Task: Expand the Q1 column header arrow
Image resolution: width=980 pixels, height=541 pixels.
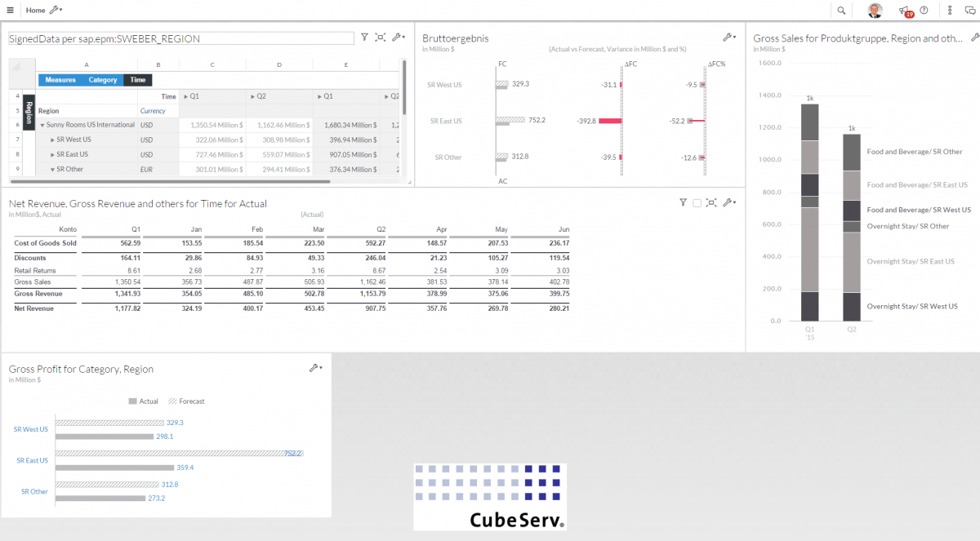Action: click(186, 95)
